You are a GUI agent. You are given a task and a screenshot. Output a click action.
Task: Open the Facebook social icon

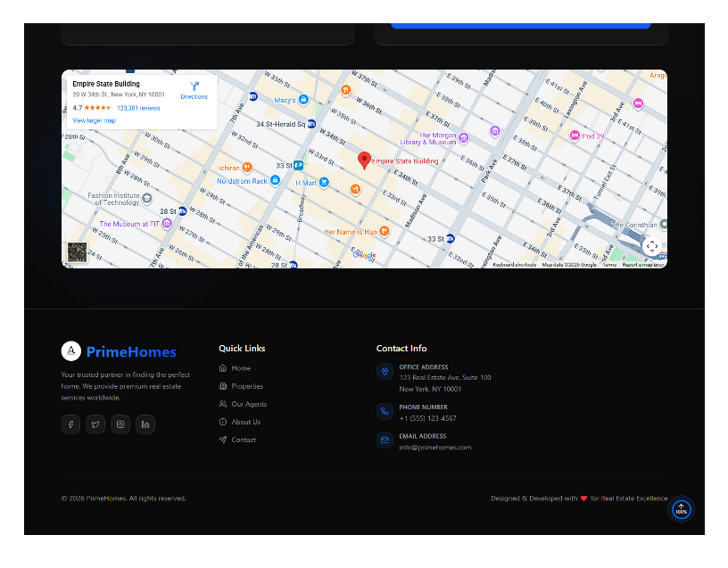click(70, 424)
